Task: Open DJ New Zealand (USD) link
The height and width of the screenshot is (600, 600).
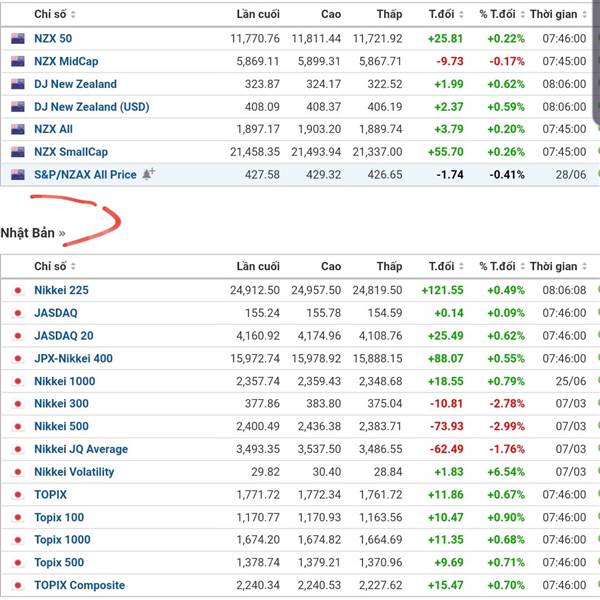Action: tap(92, 106)
